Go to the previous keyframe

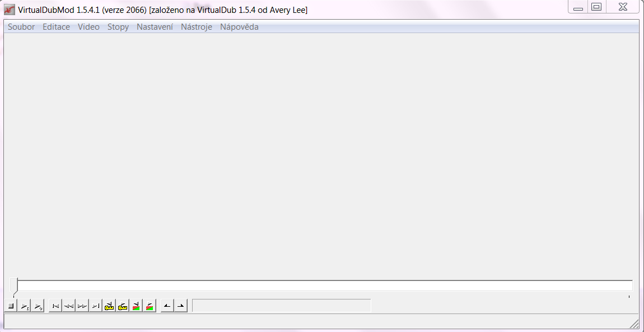click(109, 306)
